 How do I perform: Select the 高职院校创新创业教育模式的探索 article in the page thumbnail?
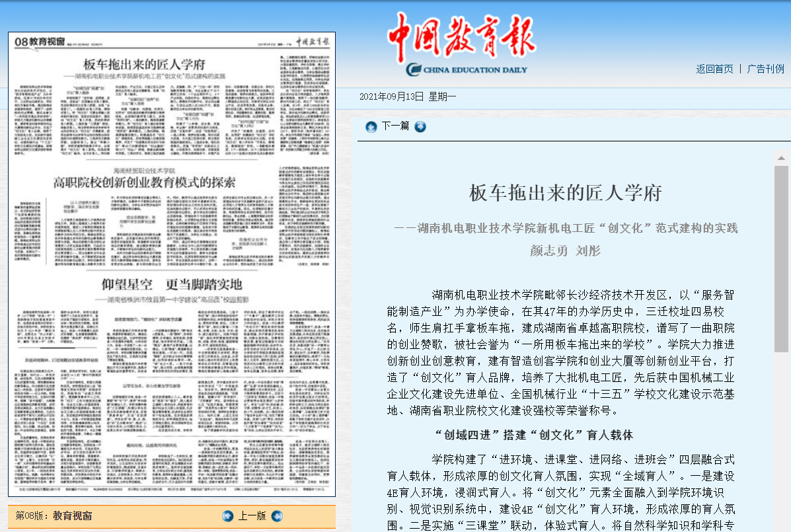(x=144, y=182)
